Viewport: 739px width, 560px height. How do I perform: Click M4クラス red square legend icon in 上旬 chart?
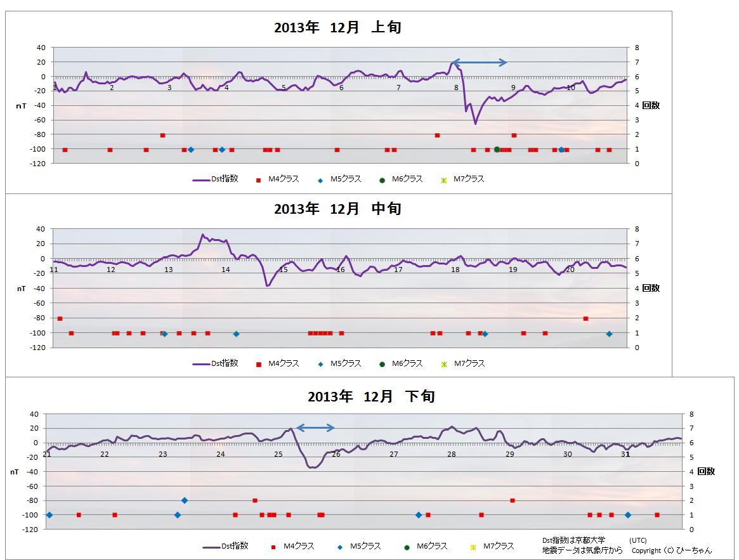pyautogui.click(x=259, y=180)
